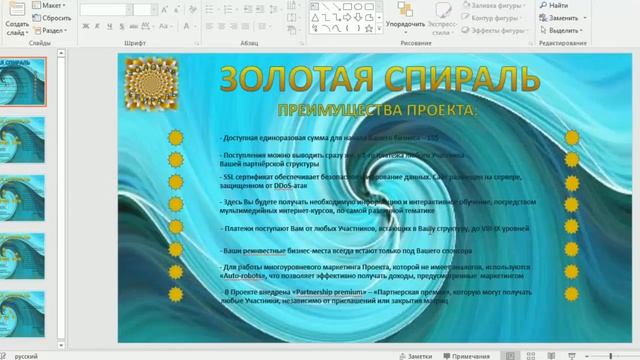Justify text in paragraph group
This screenshot has height=360, width=640.
(x=245, y=27)
